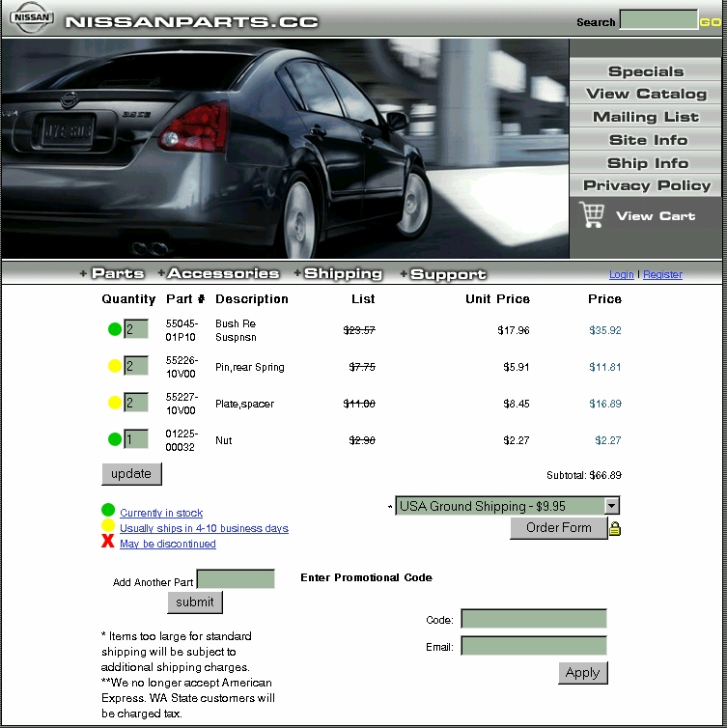
Task: Open View Catalog in side menu
Action: 645,94
